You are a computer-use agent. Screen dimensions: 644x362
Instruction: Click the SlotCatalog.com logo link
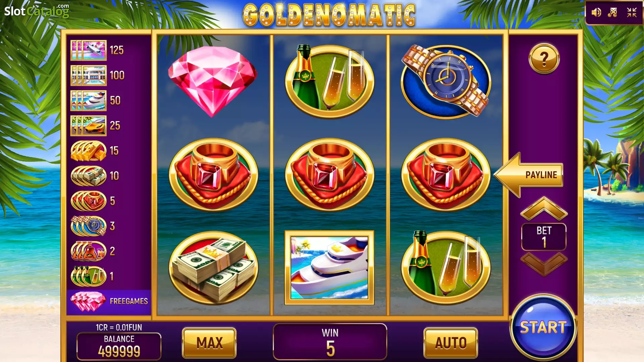[37, 11]
